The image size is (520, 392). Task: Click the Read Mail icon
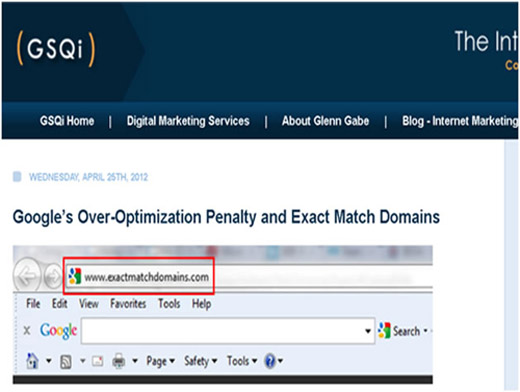tap(97, 361)
